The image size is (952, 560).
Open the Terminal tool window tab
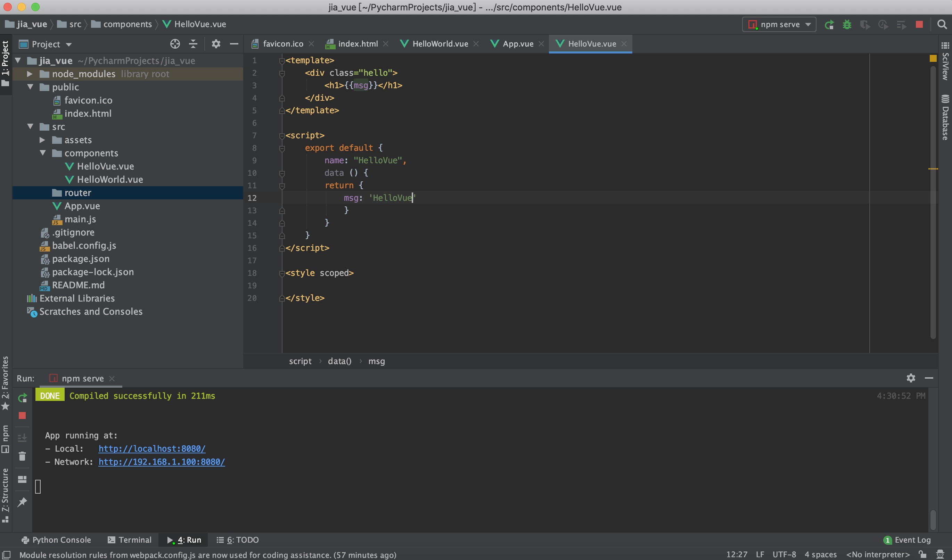tap(130, 540)
